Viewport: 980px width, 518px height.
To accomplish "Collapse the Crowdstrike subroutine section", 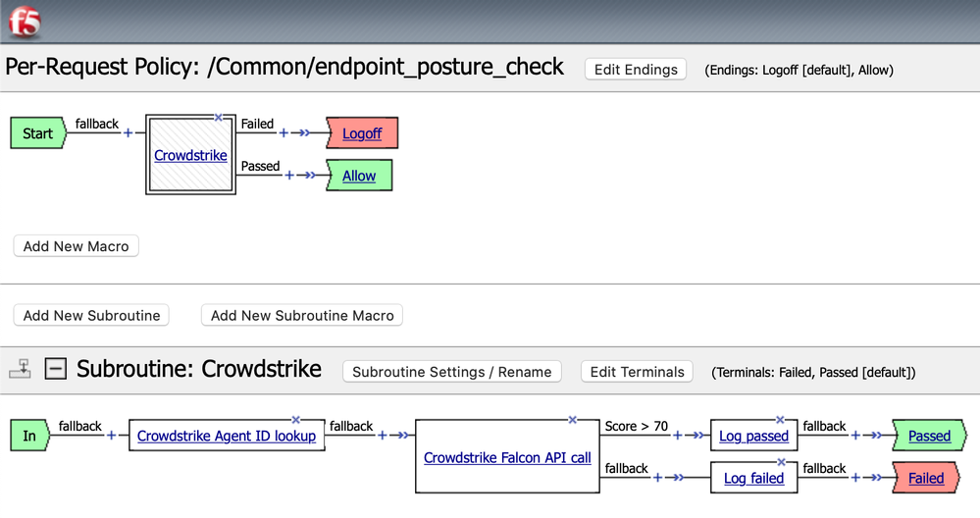I will (x=56, y=369).
